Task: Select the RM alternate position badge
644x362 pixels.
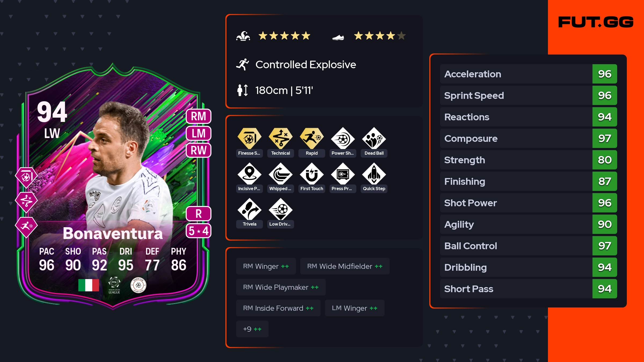Action: [199, 116]
